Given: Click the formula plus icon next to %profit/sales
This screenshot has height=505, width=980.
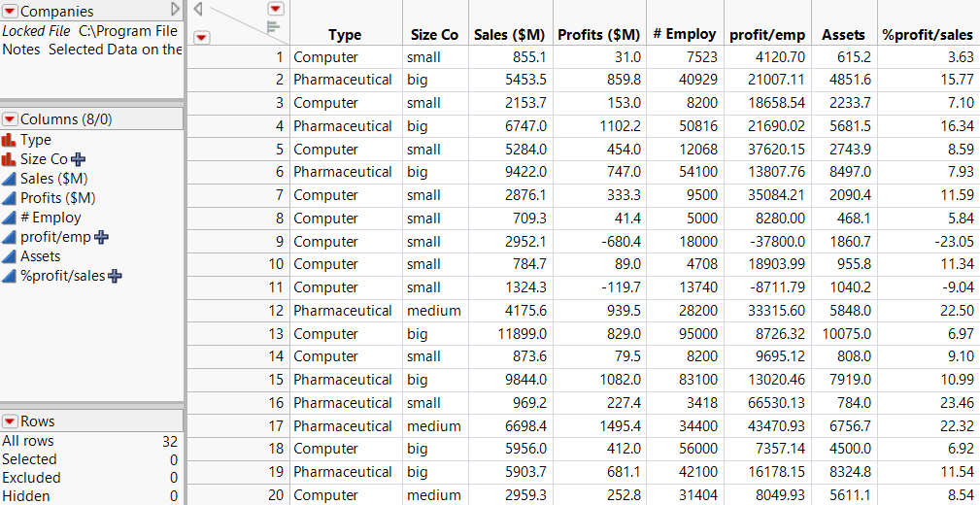Looking at the screenshot, I should pos(116,276).
